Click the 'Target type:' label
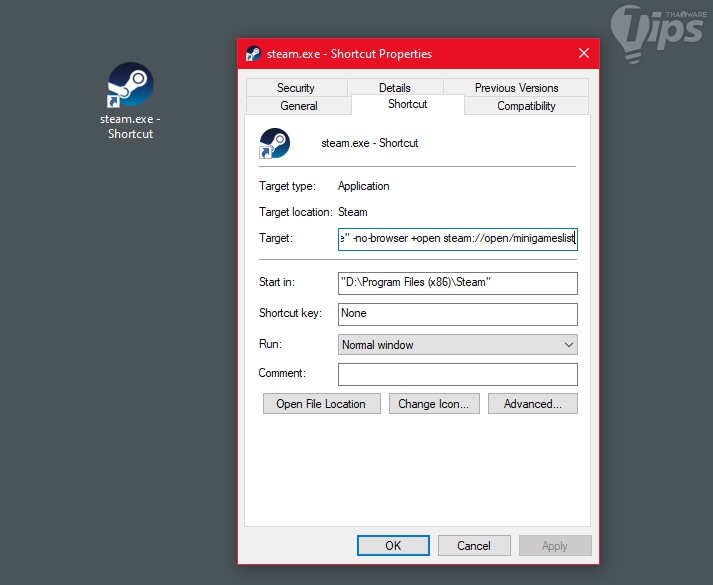Viewport: 713px width, 585px height. point(287,186)
